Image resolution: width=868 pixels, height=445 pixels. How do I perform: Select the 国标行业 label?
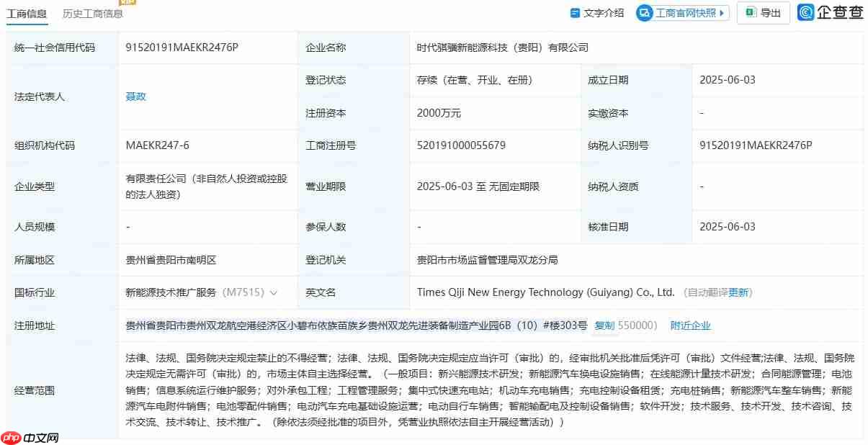(35, 293)
